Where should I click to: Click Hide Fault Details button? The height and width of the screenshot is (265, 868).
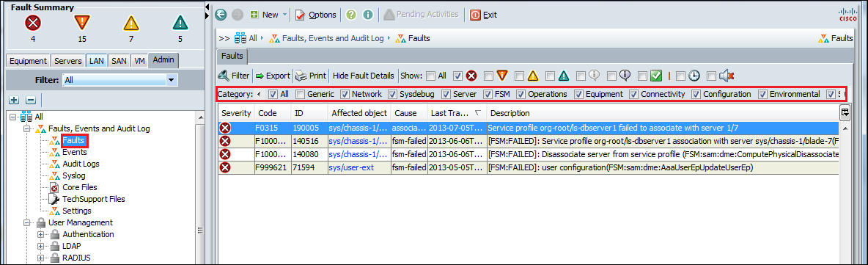[x=364, y=76]
